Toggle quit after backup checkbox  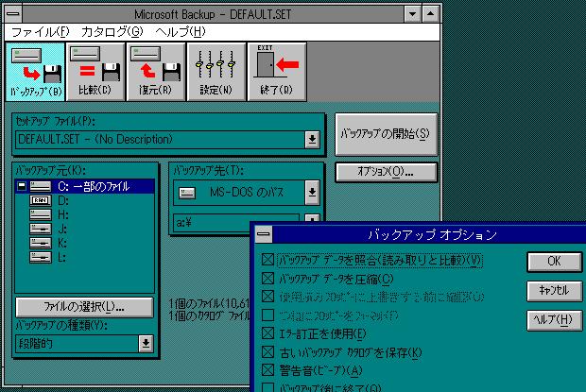pyautogui.click(x=268, y=387)
